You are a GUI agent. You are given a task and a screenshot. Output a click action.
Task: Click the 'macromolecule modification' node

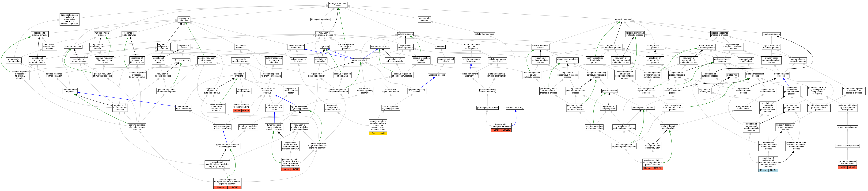746,60
